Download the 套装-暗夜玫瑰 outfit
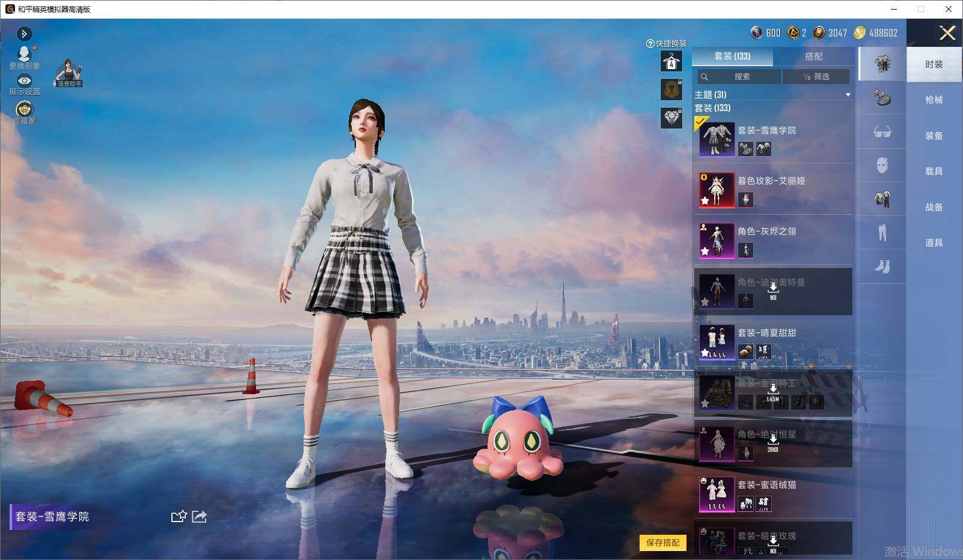 [773, 543]
